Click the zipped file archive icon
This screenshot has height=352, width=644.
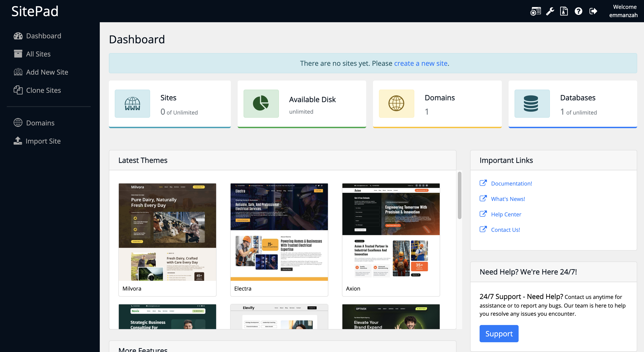pyautogui.click(x=564, y=11)
